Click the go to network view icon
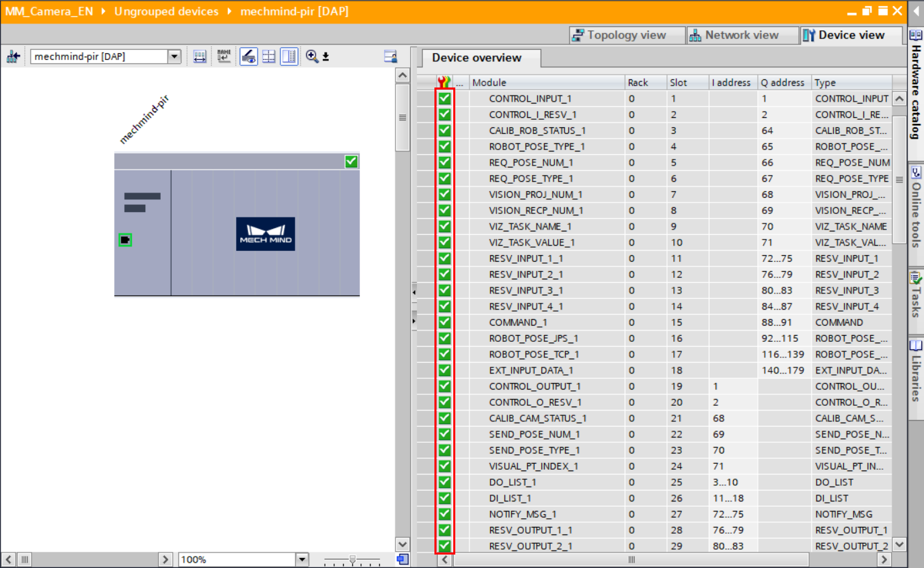Image resolution: width=924 pixels, height=568 pixels. (13, 57)
